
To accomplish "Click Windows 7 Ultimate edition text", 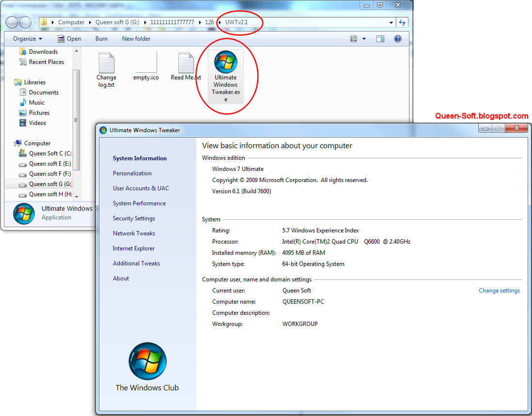I will (238, 169).
